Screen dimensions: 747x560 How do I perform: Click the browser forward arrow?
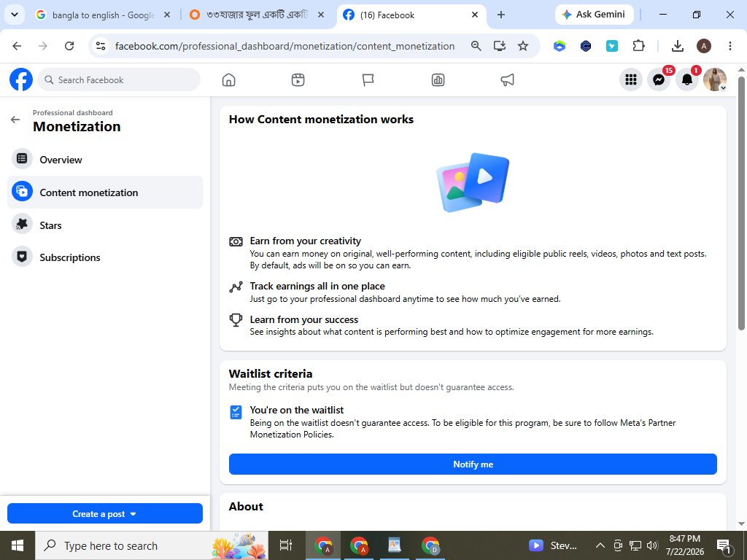tap(43, 46)
